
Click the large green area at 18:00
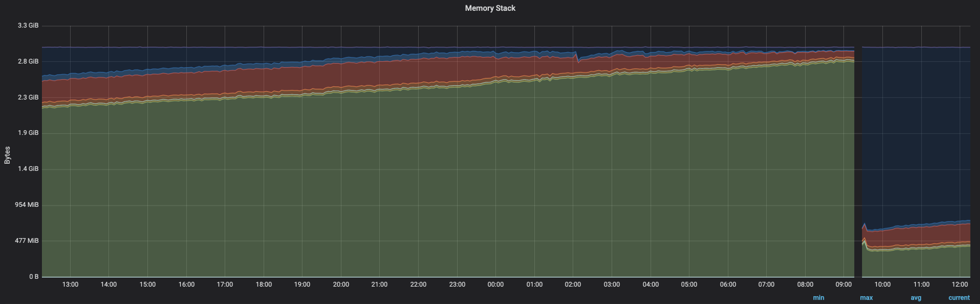point(264,192)
